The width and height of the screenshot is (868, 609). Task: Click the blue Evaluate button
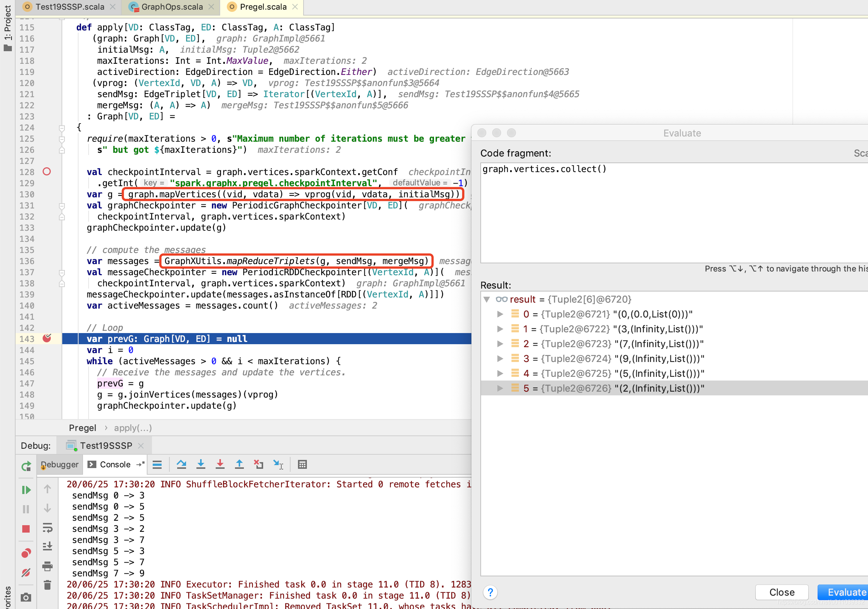[x=846, y=592]
